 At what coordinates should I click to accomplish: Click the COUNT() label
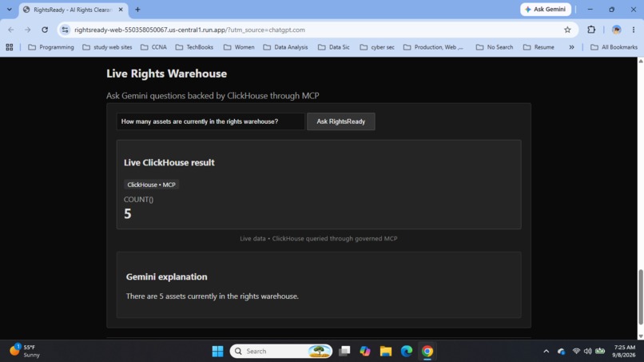point(138,200)
